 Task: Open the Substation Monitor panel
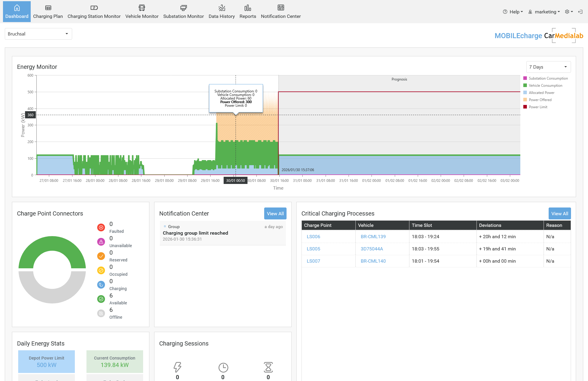[x=183, y=11]
